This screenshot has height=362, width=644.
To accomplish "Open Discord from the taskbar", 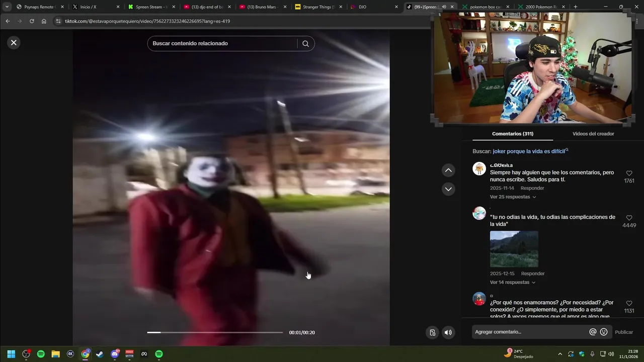I will point(115,354).
